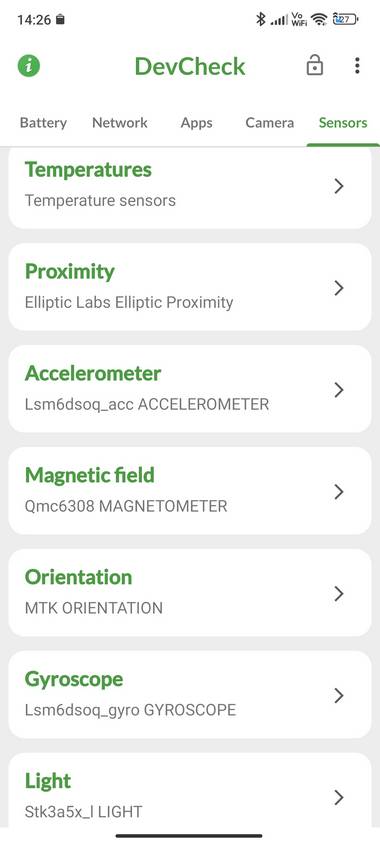Open Magnetic field chevron arrow
This screenshot has width=380, height=844.
click(x=339, y=491)
